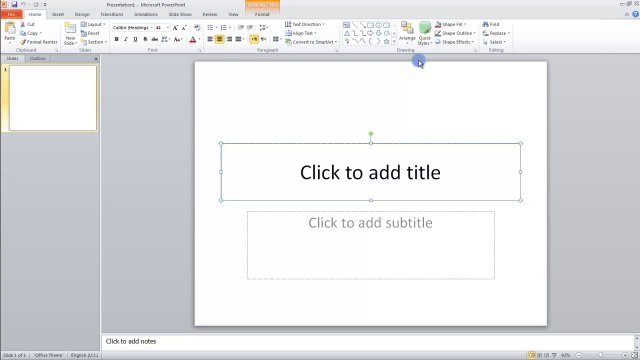
Task: Start Slide Show from status bar icon
Action: (554, 355)
